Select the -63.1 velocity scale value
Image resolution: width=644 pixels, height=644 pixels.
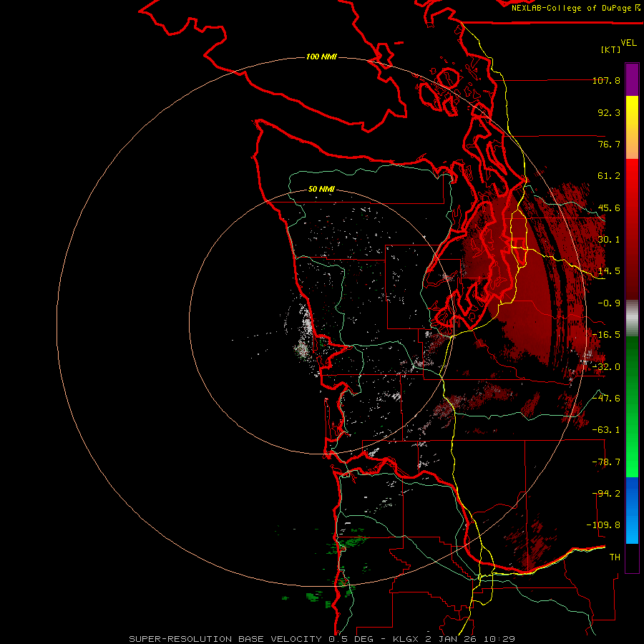606,430
